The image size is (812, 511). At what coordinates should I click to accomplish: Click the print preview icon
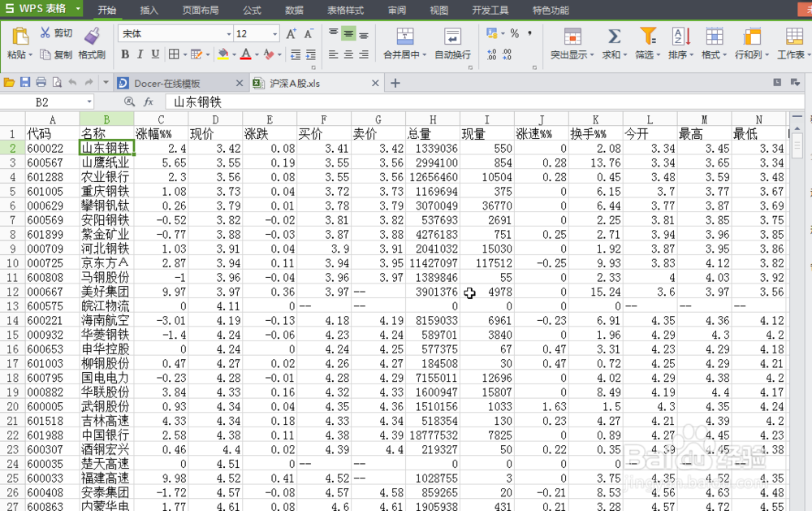[x=57, y=82]
